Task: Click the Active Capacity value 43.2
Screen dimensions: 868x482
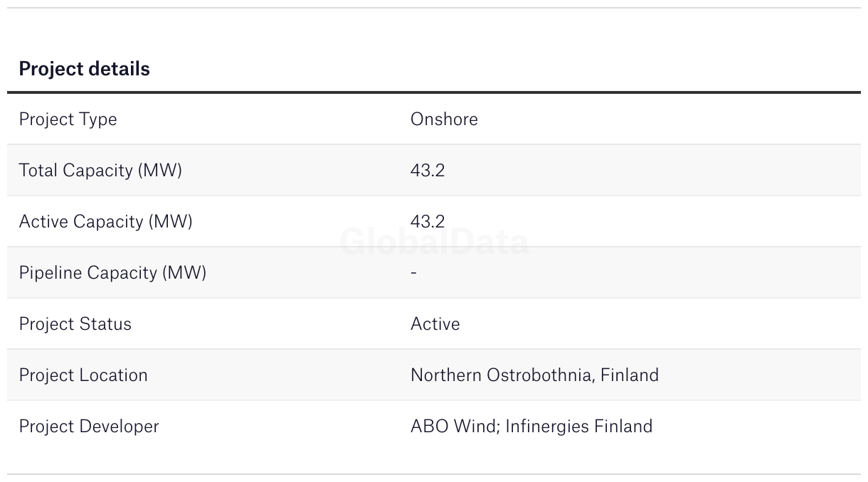Action: coord(428,222)
